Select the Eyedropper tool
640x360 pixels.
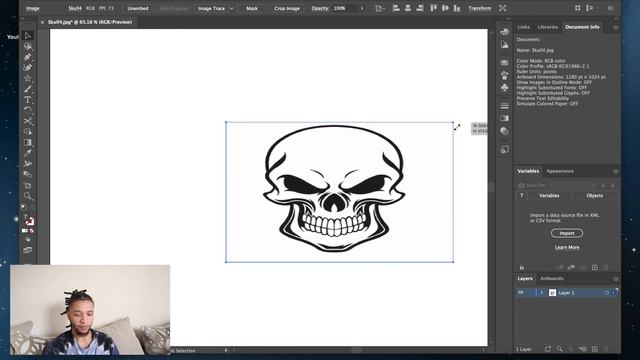(27, 153)
